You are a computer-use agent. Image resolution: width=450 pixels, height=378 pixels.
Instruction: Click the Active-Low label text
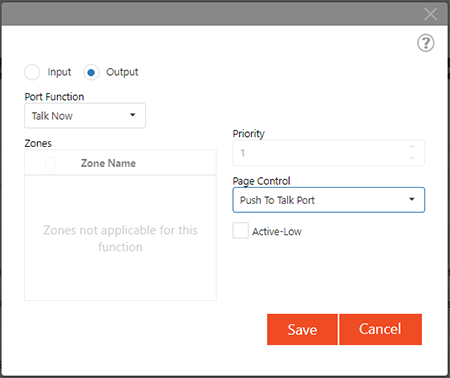[x=277, y=231]
